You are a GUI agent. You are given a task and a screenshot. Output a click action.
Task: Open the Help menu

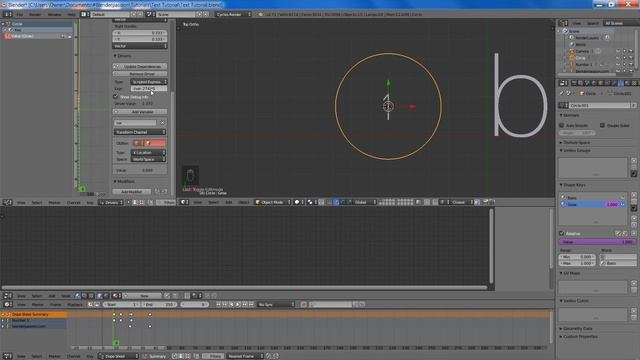click(x=71, y=14)
